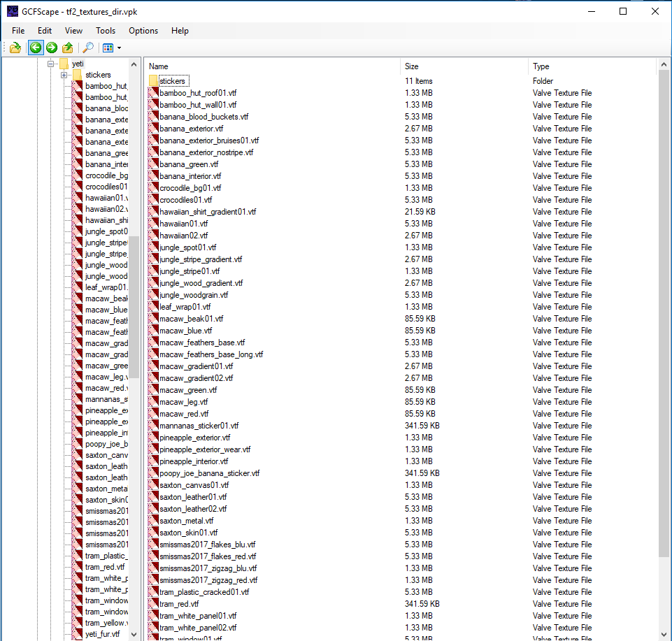
Task: Click the view style grid icon
Action: click(x=108, y=48)
